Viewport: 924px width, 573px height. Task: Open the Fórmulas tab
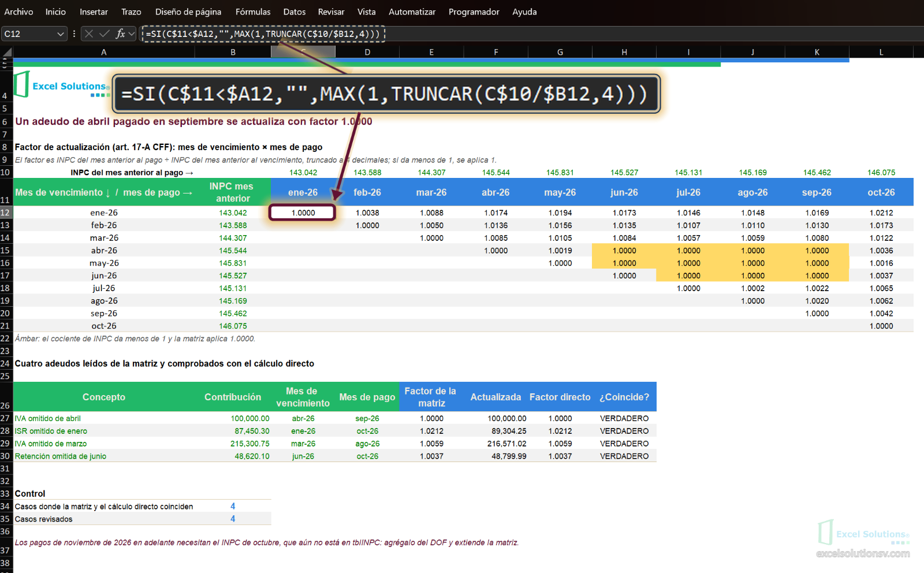tap(253, 12)
